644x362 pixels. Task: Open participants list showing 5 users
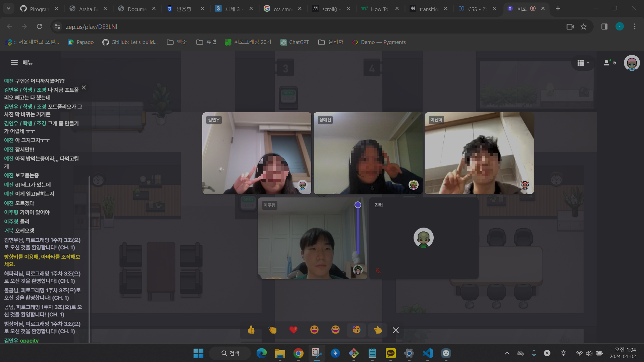(x=610, y=63)
